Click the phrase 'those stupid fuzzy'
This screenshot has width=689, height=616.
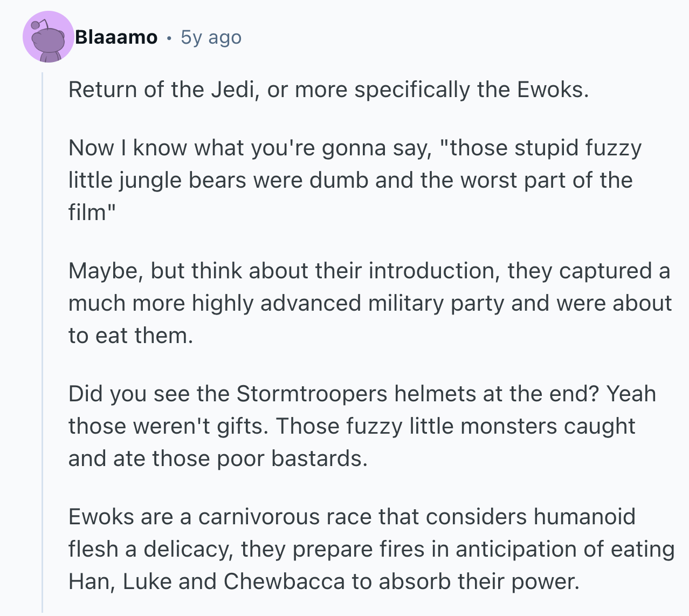coord(545,148)
